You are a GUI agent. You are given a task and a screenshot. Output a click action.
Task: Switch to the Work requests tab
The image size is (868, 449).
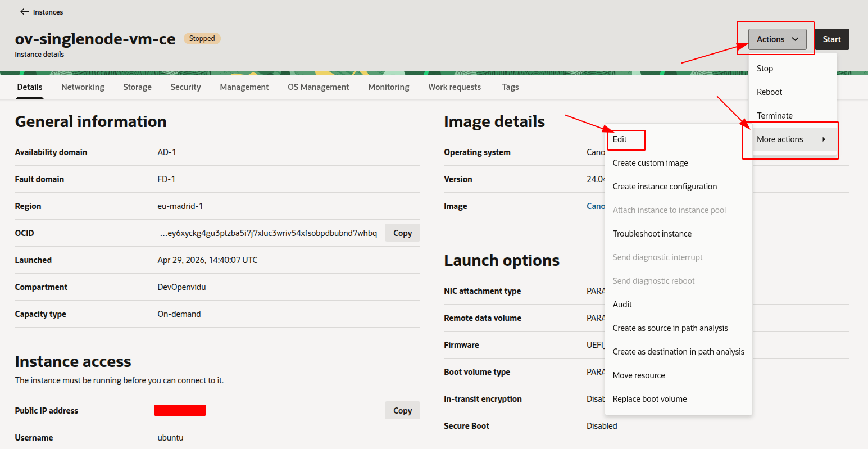coord(455,87)
